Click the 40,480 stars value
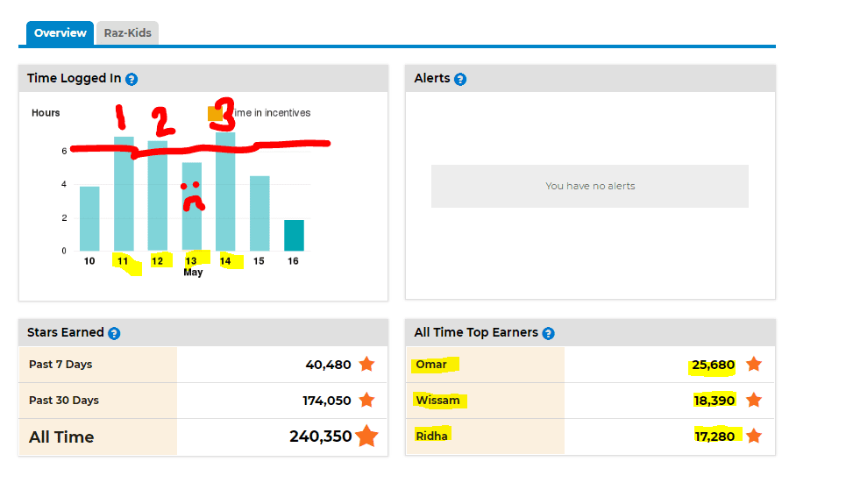846x504 pixels. [x=328, y=365]
